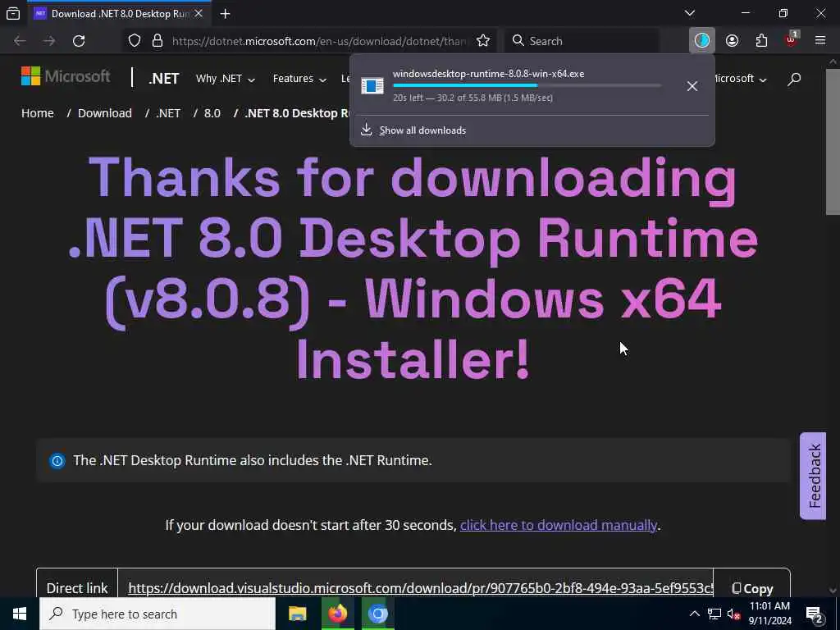Click the taskbar Type here to search box
The width and height of the screenshot is (840, 630).
coord(157,614)
